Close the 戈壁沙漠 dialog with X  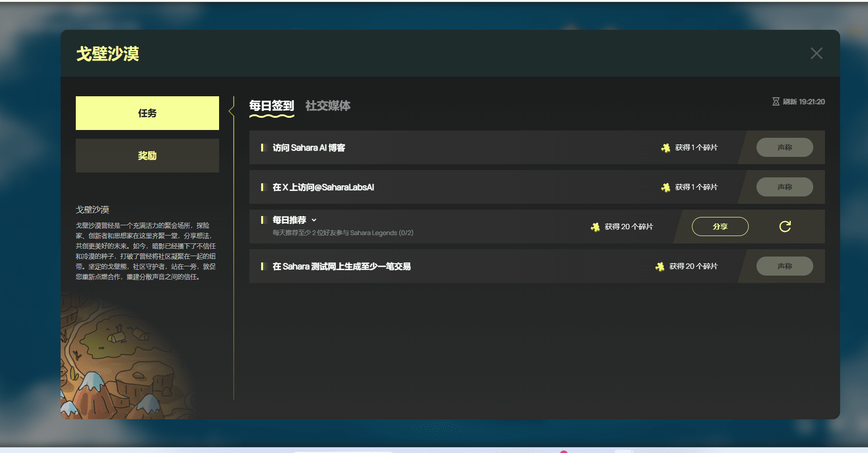click(816, 53)
